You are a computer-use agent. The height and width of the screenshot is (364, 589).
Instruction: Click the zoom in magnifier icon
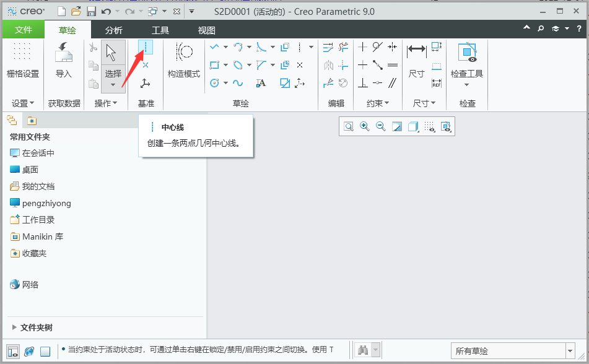pyautogui.click(x=364, y=126)
